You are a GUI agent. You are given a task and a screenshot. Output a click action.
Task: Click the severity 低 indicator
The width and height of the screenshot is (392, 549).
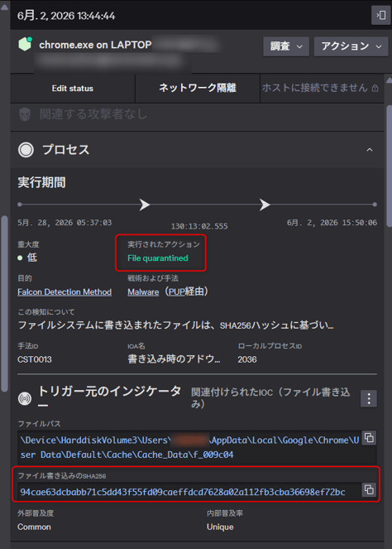[27, 258]
